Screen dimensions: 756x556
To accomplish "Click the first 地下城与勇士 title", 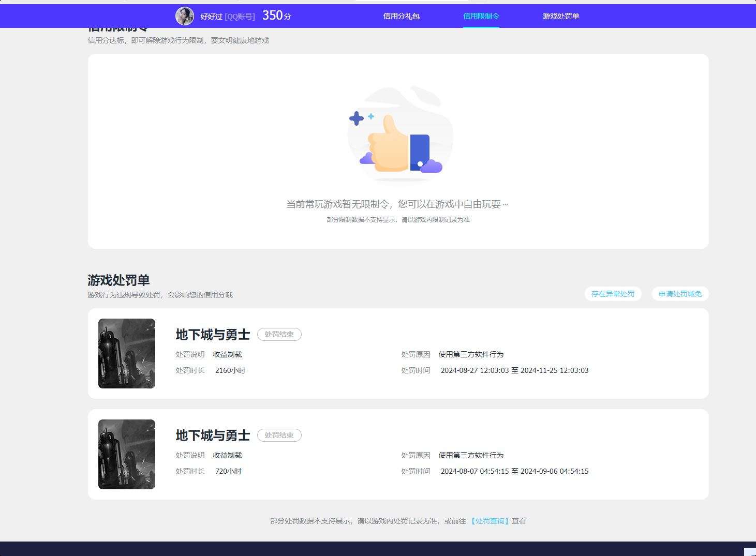I will coord(213,335).
